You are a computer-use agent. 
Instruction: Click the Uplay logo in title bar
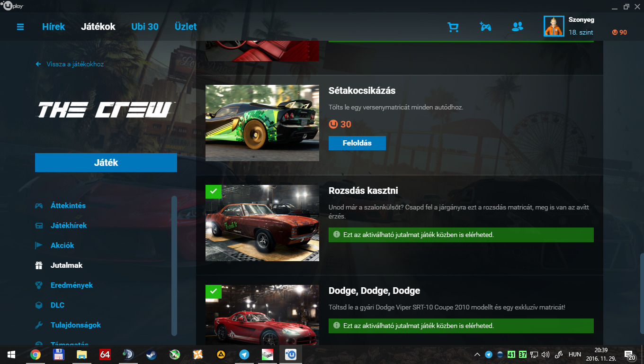point(12,6)
